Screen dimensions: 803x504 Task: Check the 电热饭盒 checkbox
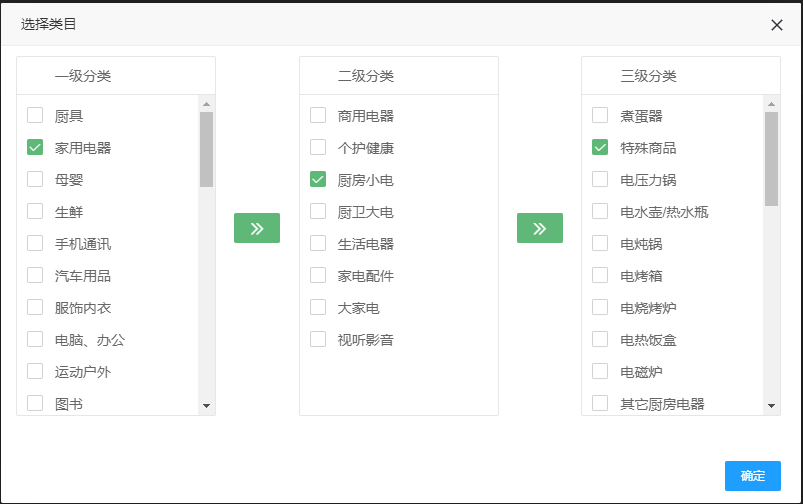click(600, 339)
